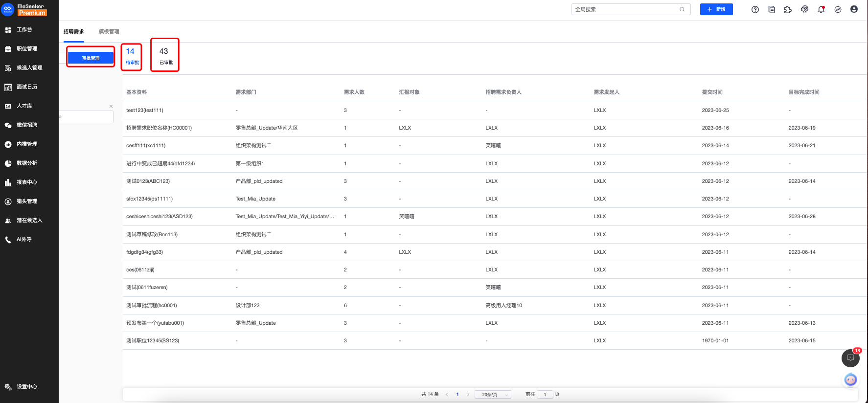Click the 1970-01-01 submit date cell
The height and width of the screenshot is (403, 868).
tap(715, 341)
